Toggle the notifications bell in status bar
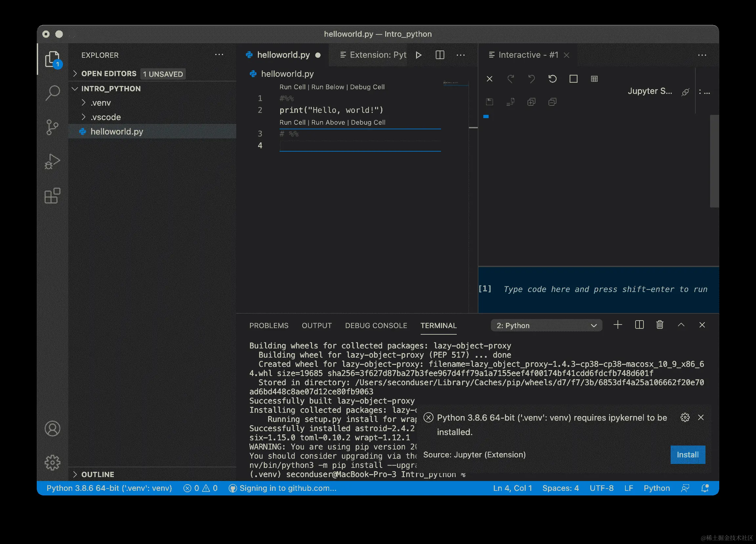 tap(705, 488)
